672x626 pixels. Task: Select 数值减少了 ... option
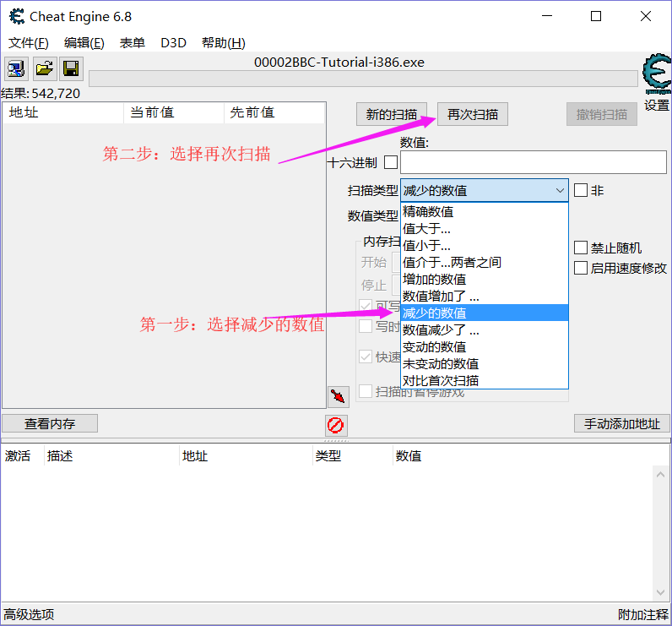(x=485, y=330)
